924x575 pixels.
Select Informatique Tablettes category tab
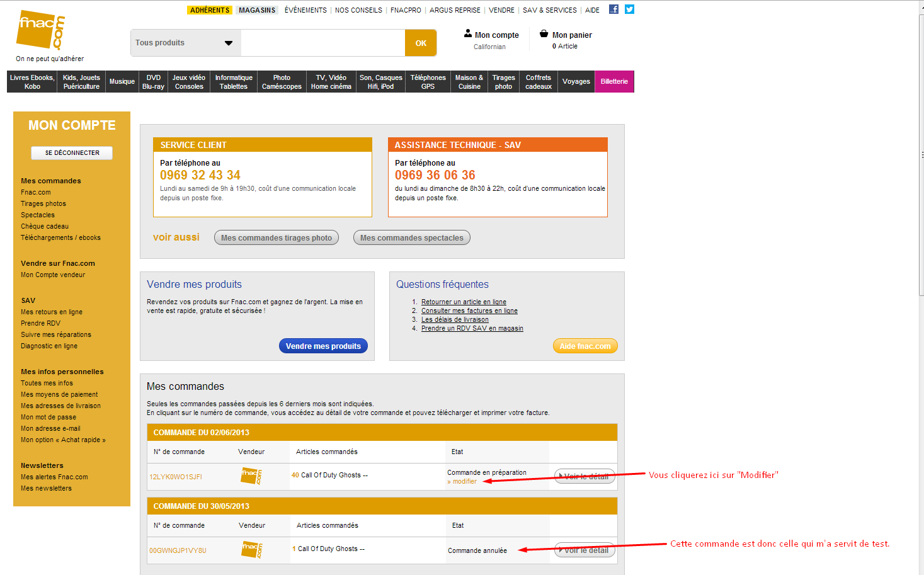pyautogui.click(x=234, y=82)
